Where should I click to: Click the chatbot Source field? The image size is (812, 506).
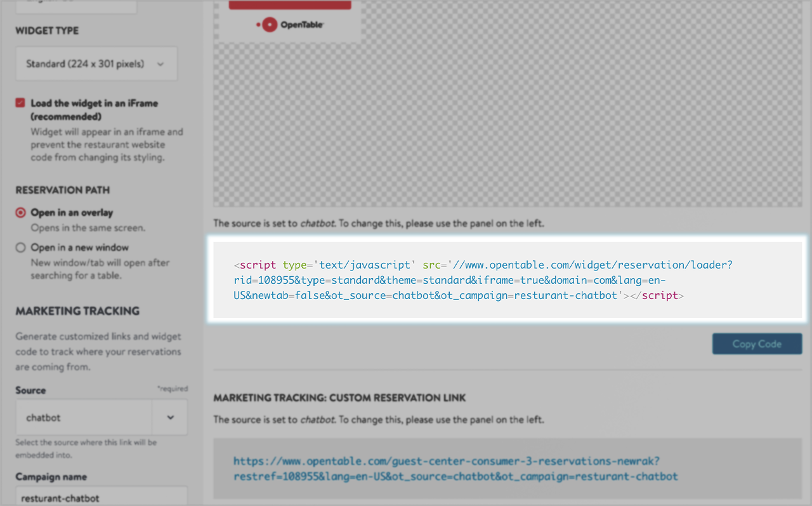84,418
